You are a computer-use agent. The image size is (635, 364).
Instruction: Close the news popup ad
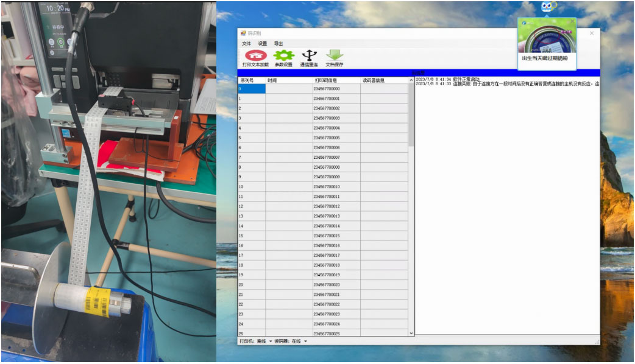(x=572, y=22)
